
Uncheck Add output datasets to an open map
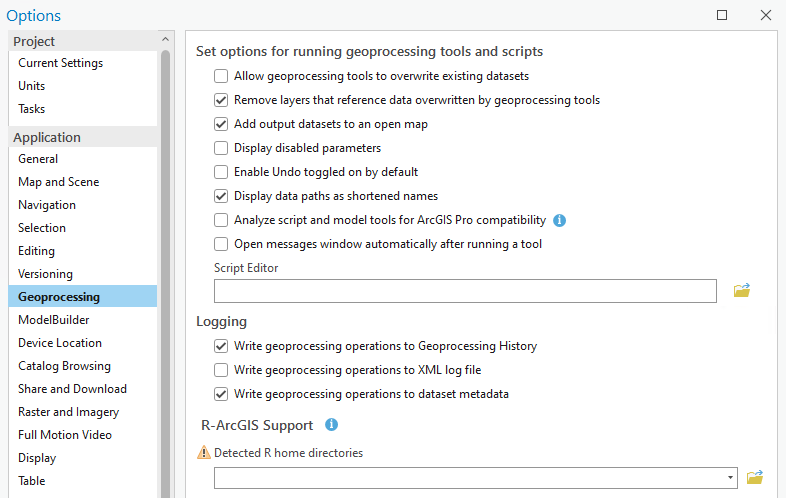pos(221,124)
